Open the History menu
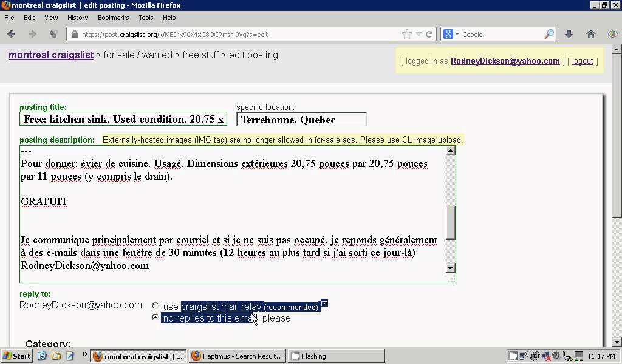622x364 pixels. (77, 18)
